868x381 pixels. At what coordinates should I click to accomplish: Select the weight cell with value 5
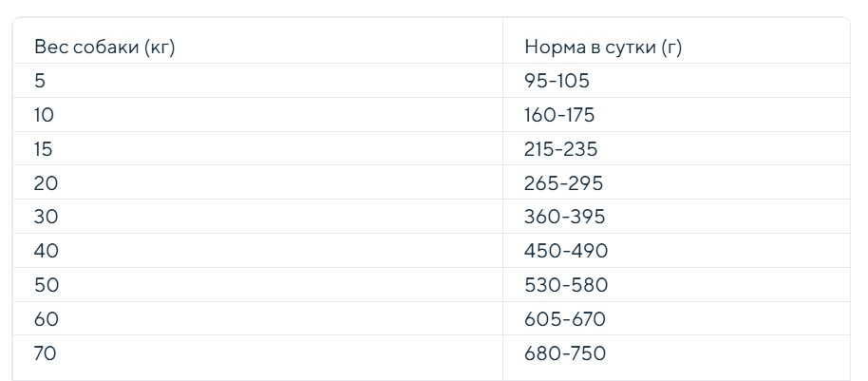pyautogui.click(x=39, y=81)
